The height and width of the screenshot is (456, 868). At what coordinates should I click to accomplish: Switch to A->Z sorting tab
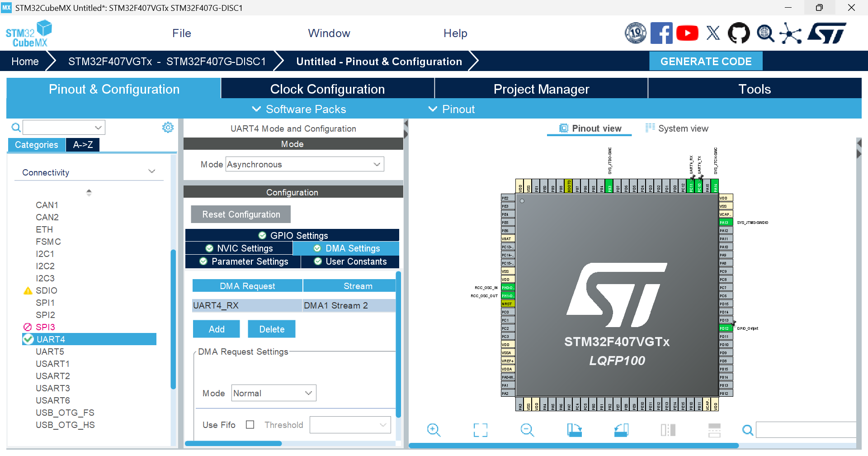point(83,145)
